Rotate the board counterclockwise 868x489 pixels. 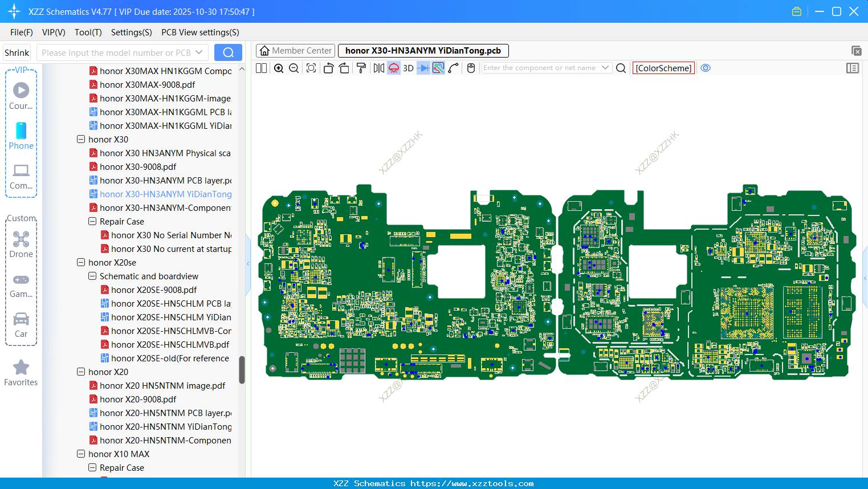click(x=328, y=68)
